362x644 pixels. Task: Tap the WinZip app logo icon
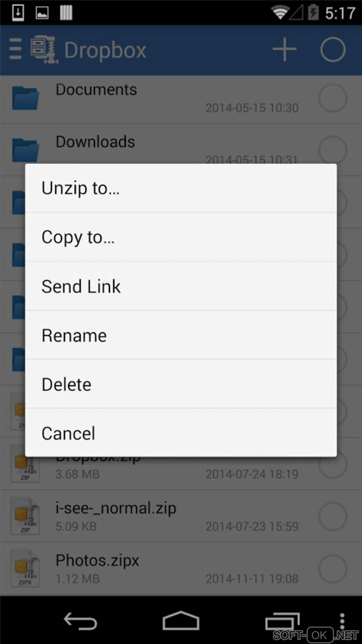(x=44, y=49)
